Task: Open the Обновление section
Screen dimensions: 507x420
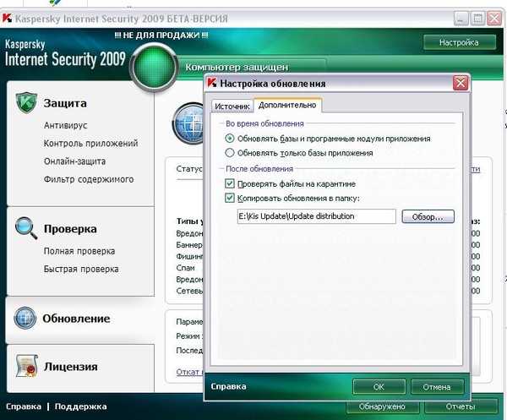Action: tap(76, 319)
